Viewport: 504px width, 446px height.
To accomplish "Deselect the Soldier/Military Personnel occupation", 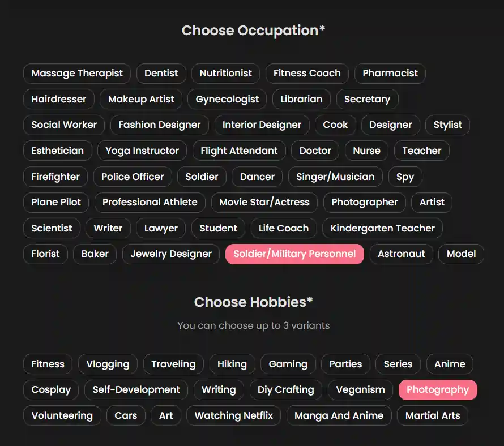I will click(x=294, y=254).
